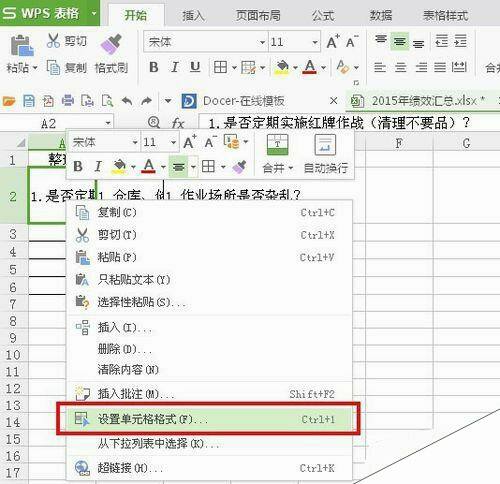Click 合并 in the mini toolbar

pos(277,154)
